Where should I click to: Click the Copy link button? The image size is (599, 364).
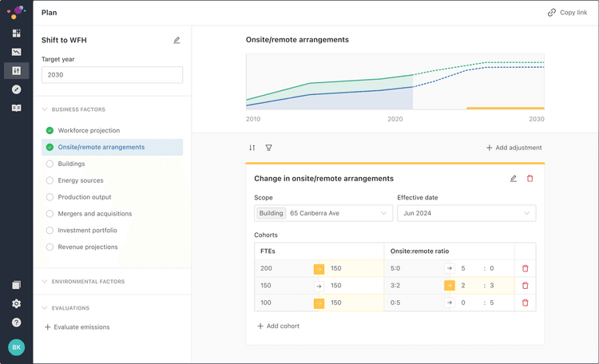567,13
